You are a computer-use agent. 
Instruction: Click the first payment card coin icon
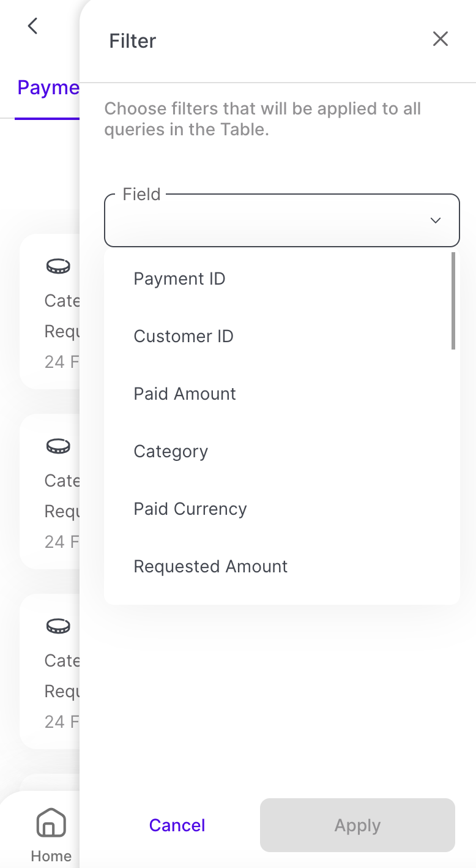[58, 266]
